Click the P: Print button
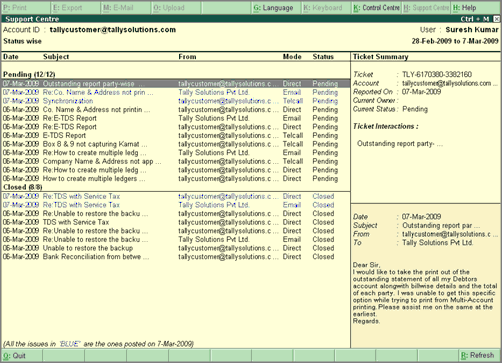 tap(26, 8)
